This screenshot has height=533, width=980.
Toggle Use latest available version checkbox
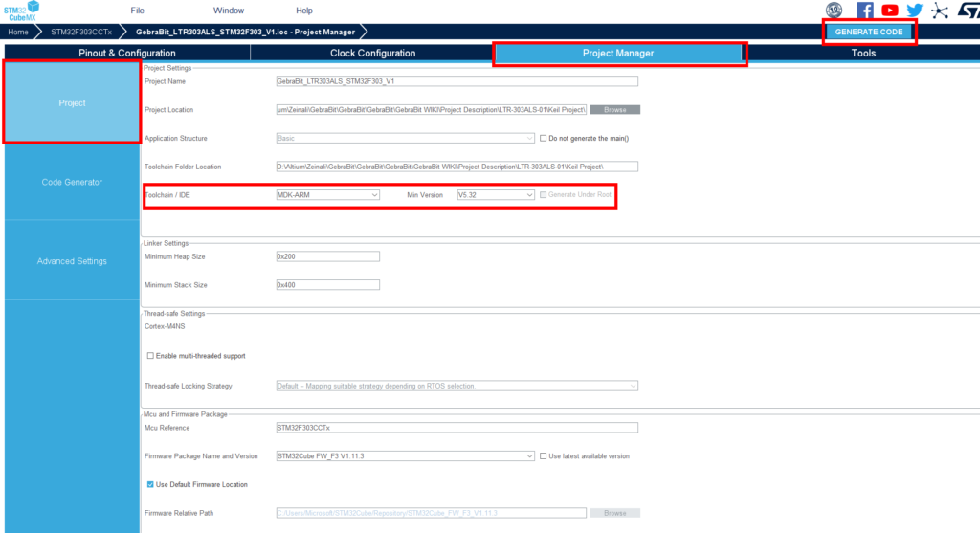point(544,456)
